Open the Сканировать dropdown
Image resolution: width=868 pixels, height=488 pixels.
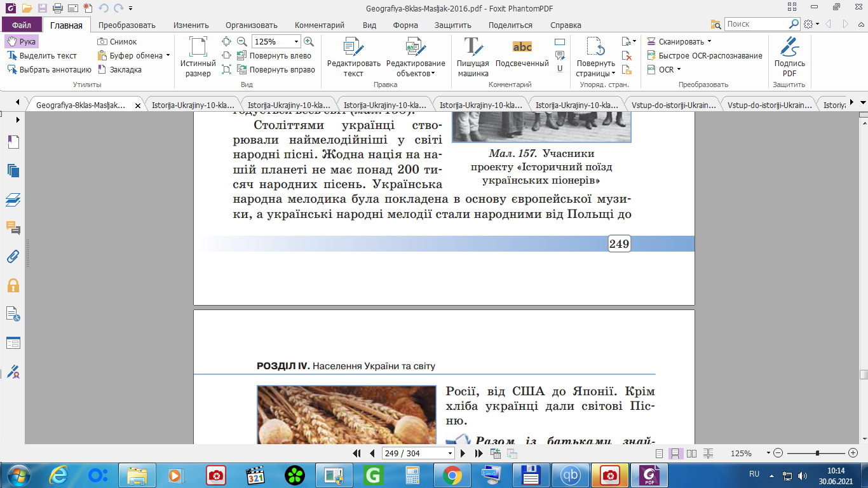679,41
